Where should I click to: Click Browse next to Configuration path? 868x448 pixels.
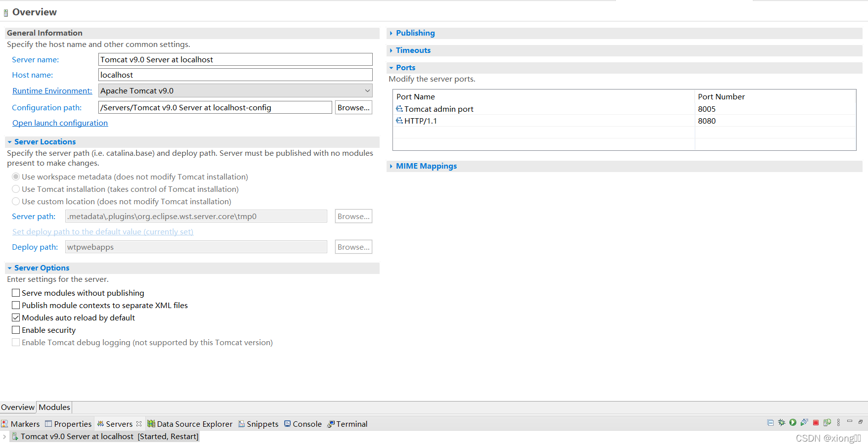(x=353, y=107)
